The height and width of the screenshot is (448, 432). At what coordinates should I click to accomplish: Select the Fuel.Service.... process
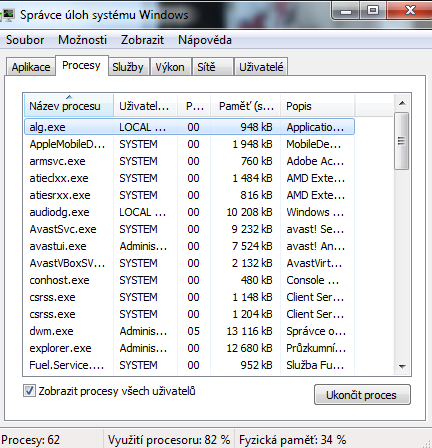189,365
